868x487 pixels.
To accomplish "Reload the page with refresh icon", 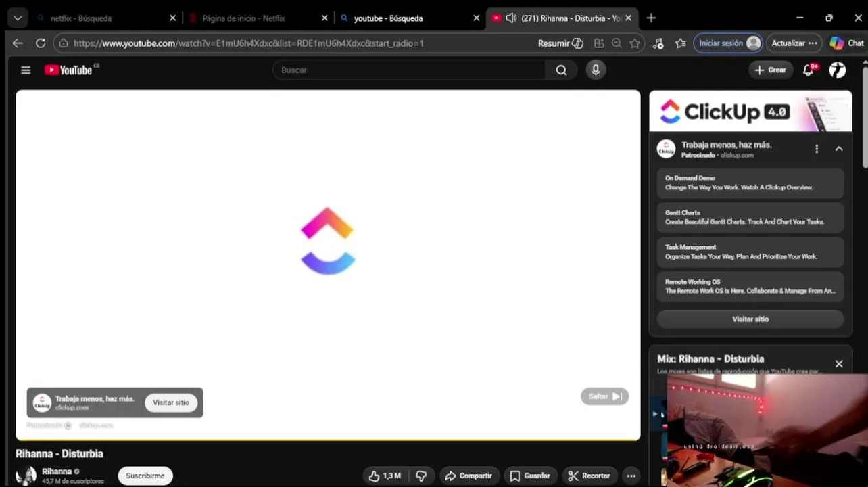I will (41, 43).
